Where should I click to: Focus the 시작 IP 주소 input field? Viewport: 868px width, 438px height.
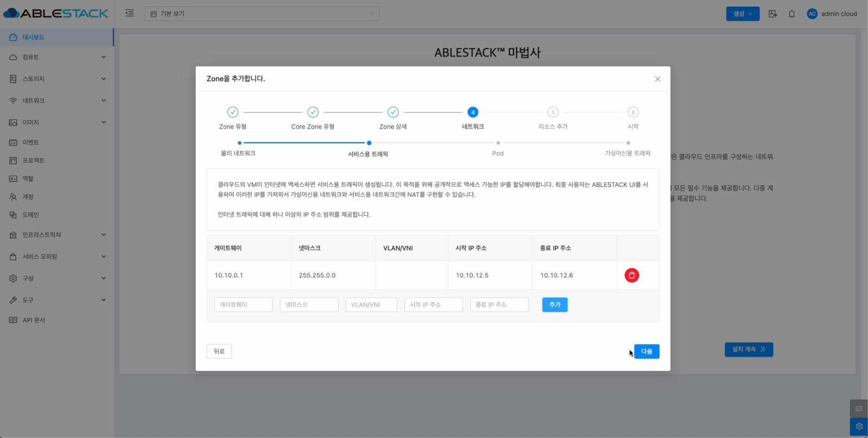tap(433, 305)
